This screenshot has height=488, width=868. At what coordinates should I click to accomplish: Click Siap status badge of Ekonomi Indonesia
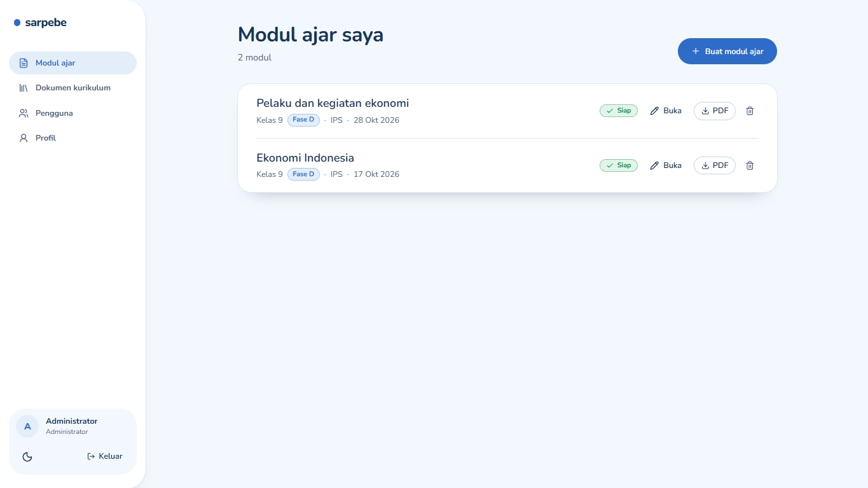pyautogui.click(x=619, y=165)
